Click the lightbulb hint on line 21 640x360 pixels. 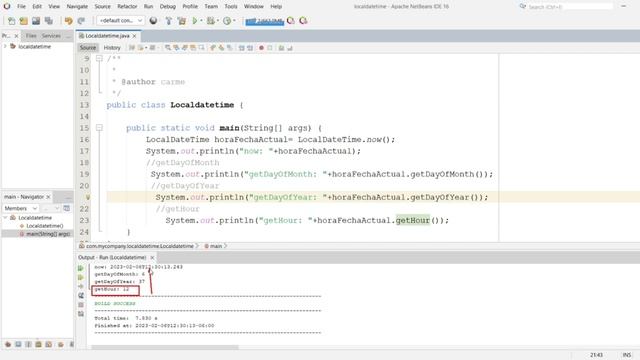[x=87, y=197]
